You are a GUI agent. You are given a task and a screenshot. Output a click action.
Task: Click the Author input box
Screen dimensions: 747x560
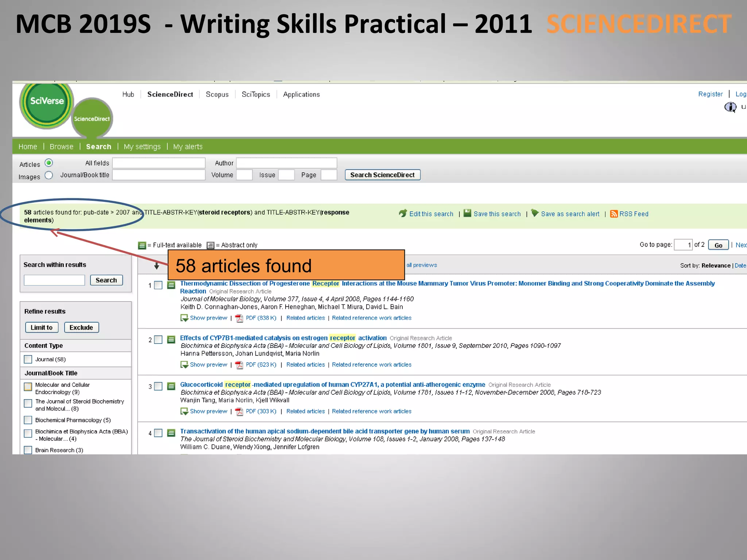tap(287, 163)
